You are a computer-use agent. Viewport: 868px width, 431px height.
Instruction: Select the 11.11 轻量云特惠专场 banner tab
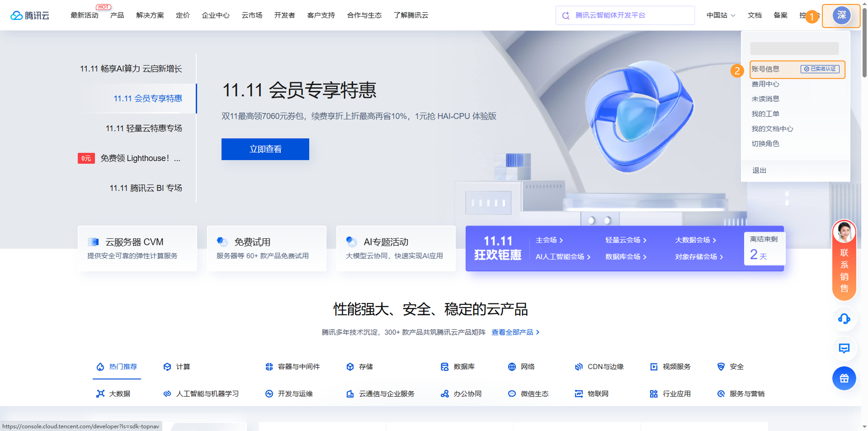144,128
